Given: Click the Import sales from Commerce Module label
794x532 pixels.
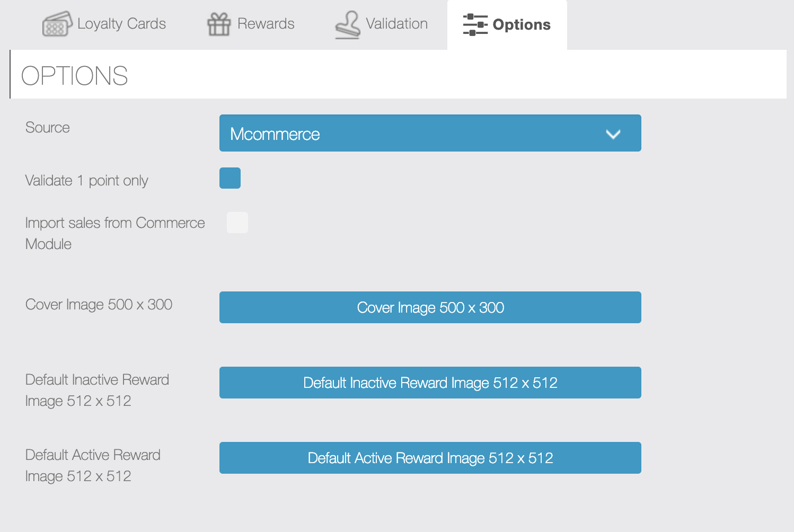Looking at the screenshot, I should click(115, 233).
